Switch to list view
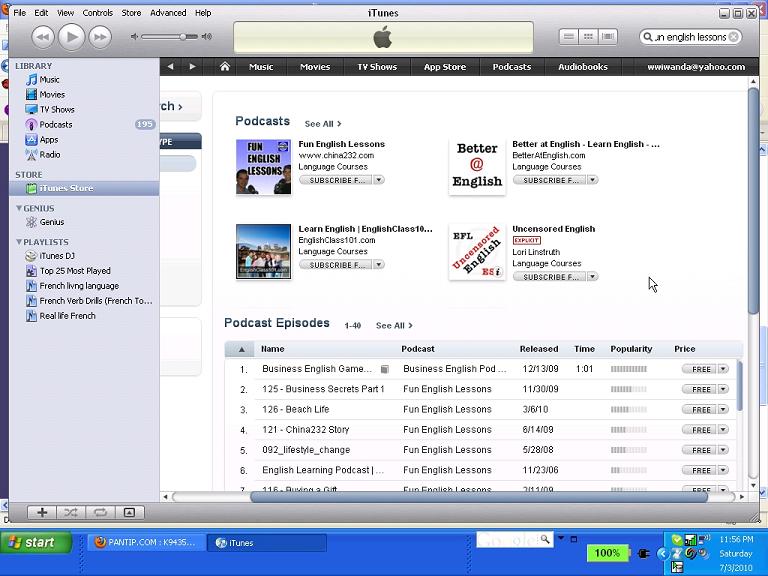The image size is (768, 576). 569,37
